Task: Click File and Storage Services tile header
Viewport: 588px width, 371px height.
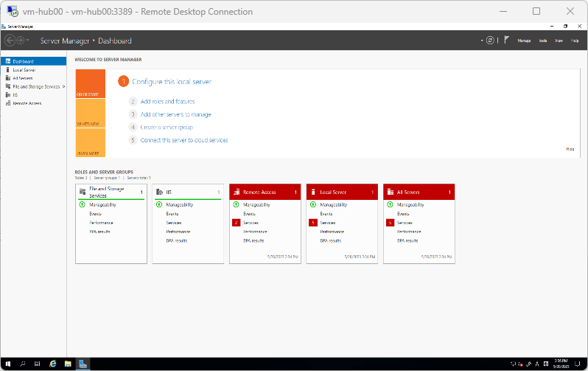Action: point(111,192)
